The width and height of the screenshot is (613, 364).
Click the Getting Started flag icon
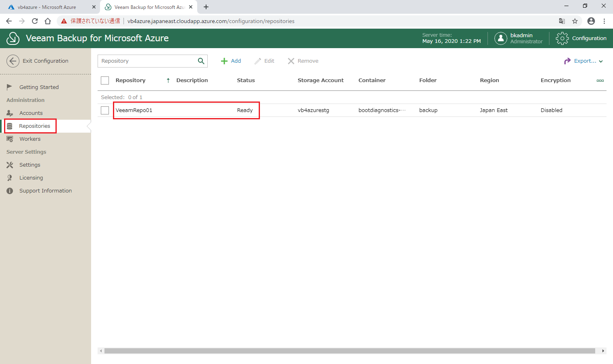10,87
